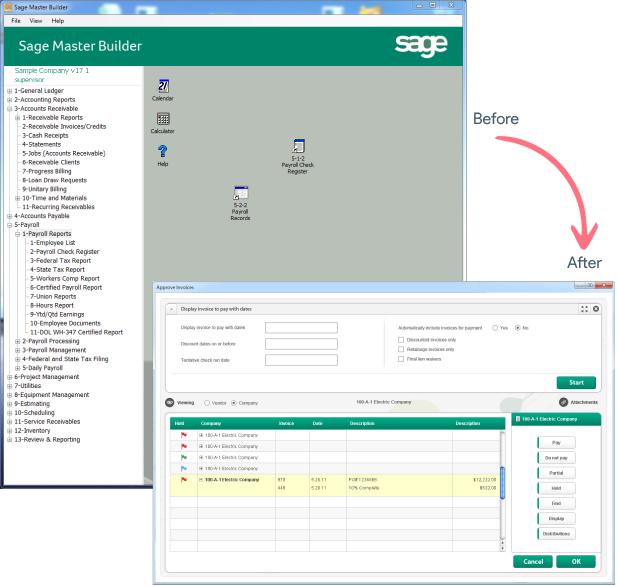Click the invoice table scrollbar thumb

point(502,483)
